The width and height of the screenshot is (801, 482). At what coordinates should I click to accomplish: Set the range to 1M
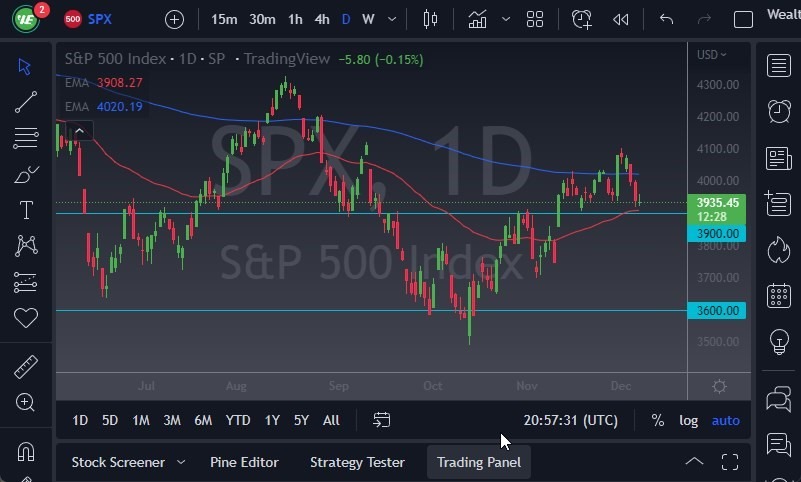(x=141, y=420)
